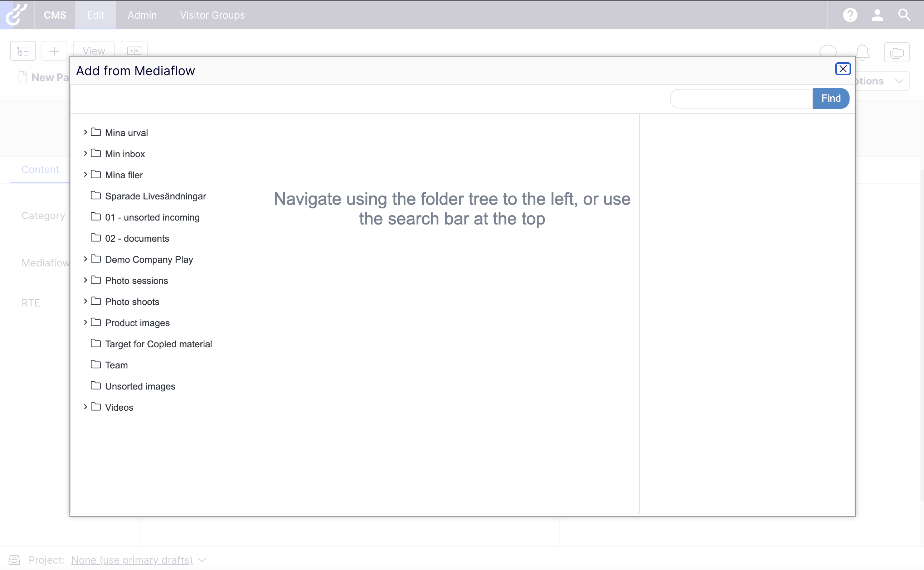924x570 pixels.
Task: Open the notifications bell icon
Action: [862, 52]
